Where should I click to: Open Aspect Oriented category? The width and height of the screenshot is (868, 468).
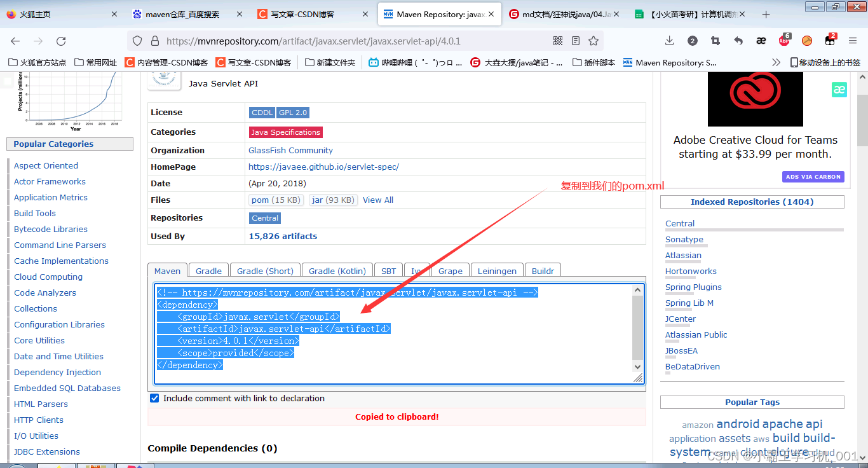pyautogui.click(x=46, y=165)
